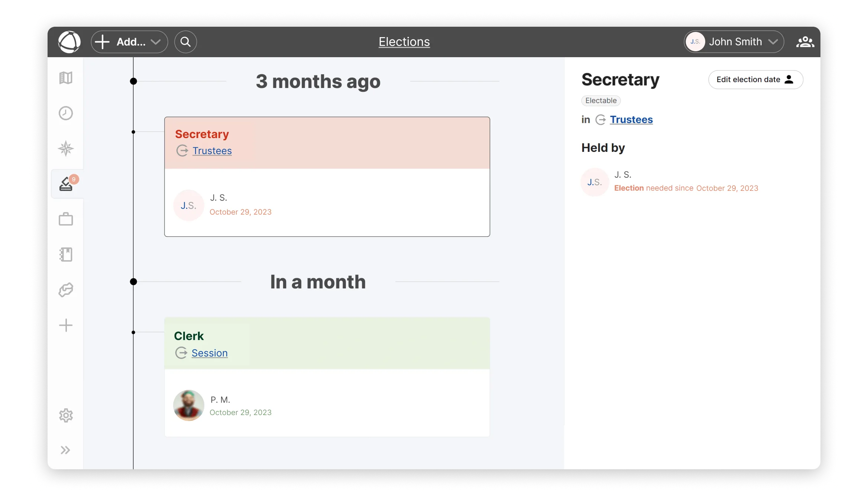Click the plus icon in sidebar
The width and height of the screenshot is (868, 496).
(66, 325)
